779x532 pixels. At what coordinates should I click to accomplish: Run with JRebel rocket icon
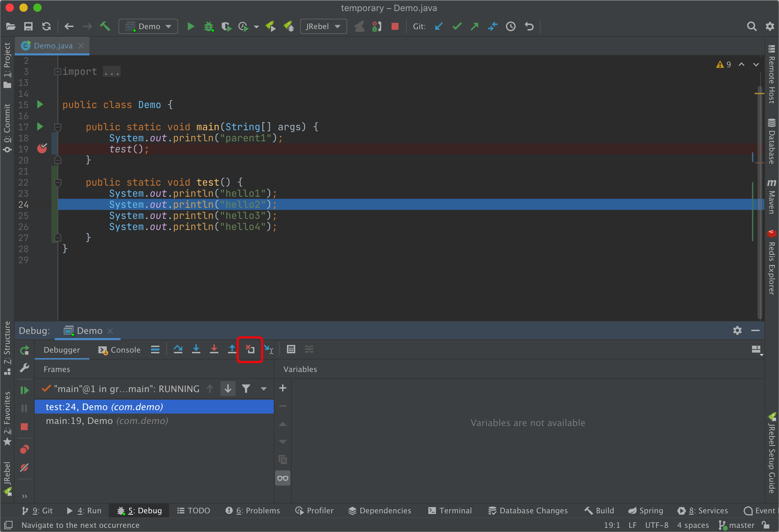[x=270, y=26]
